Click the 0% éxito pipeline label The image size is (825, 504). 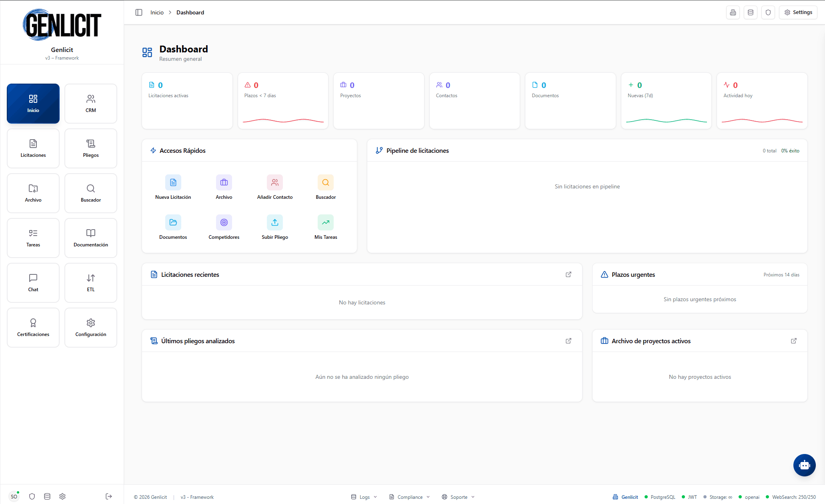[790, 151]
